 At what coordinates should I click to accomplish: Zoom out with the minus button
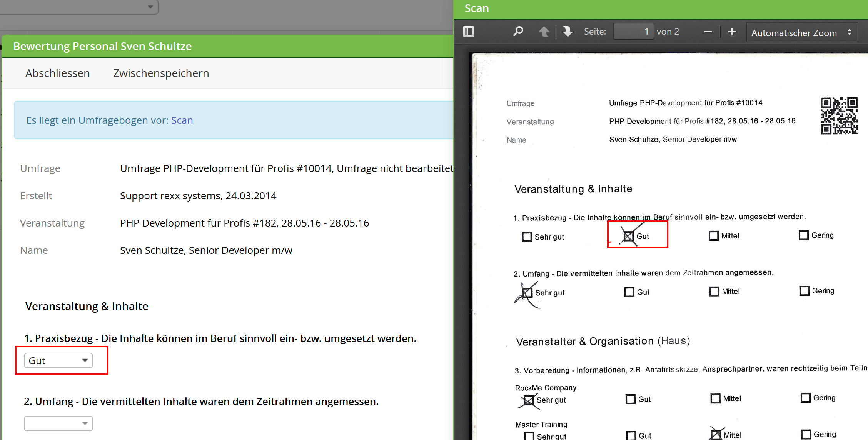[708, 32]
